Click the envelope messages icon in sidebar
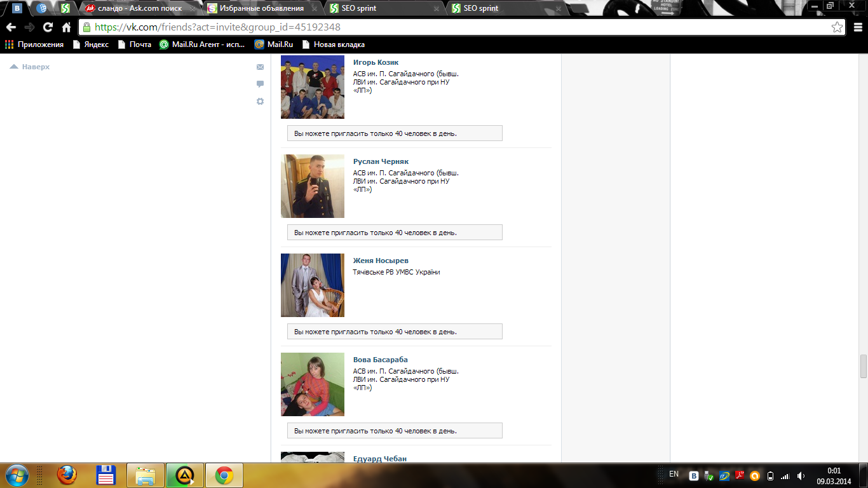Viewport: 868px width, 488px height. click(260, 67)
